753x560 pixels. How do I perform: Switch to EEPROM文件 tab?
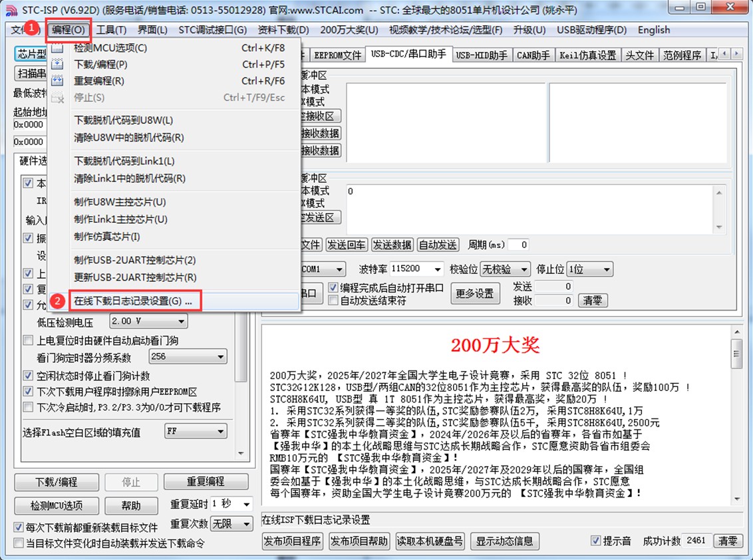(337, 55)
